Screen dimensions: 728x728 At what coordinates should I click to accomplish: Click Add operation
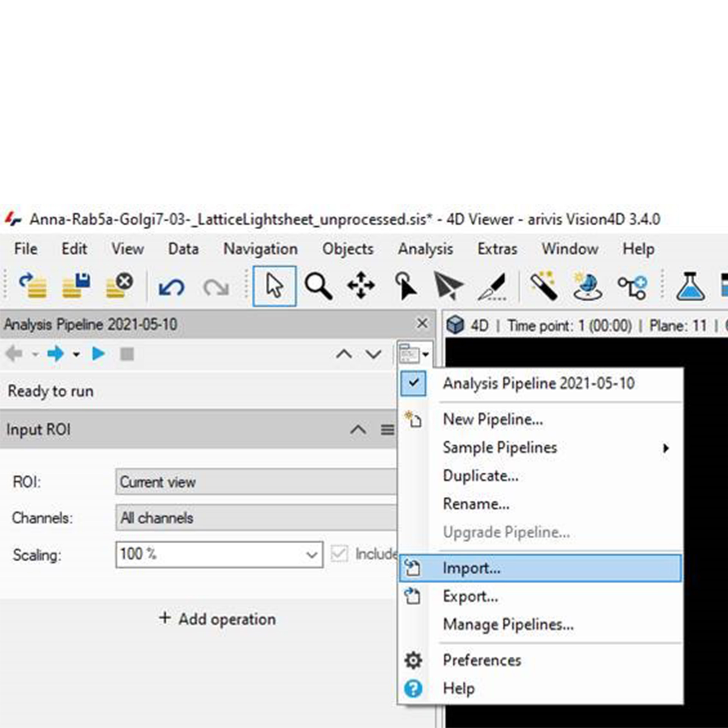pyautogui.click(x=217, y=619)
